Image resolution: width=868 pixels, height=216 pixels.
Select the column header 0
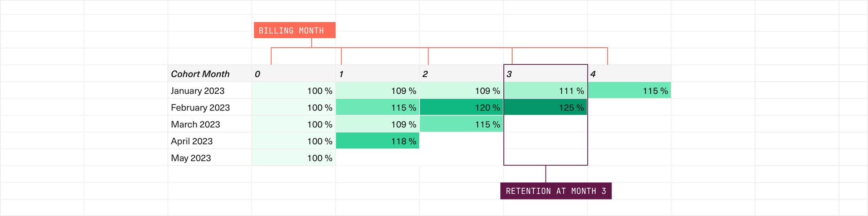[x=293, y=74]
